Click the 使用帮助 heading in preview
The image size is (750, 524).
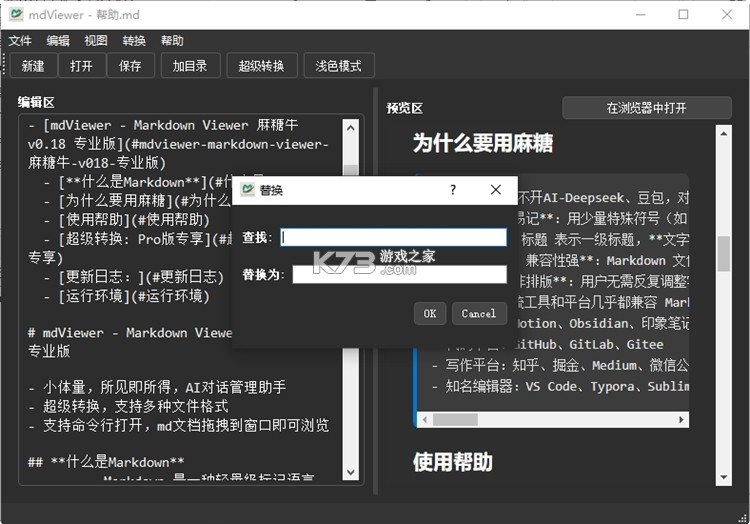(452, 462)
